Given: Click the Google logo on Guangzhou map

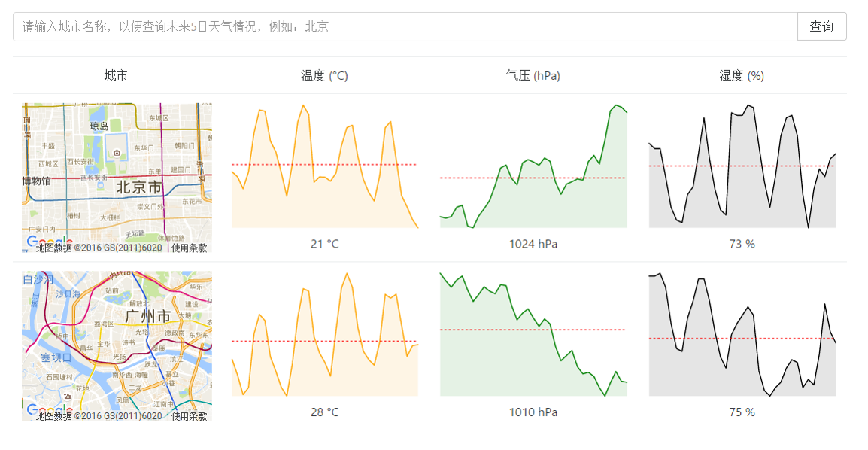Looking at the screenshot, I should (x=50, y=410).
